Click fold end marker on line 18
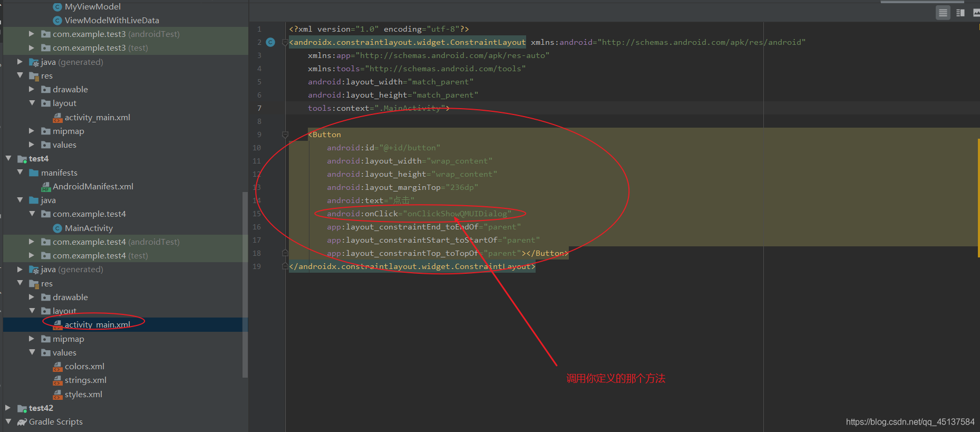 [x=285, y=253]
